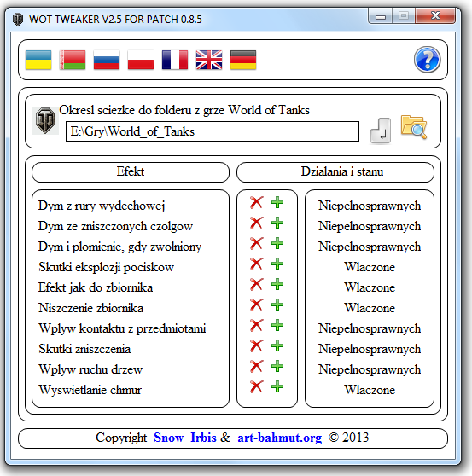This screenshot has height=476, width=472.
Task: Enable Dym ze zniszczonych czolgow with green plus
Action: tap(277, 223)
